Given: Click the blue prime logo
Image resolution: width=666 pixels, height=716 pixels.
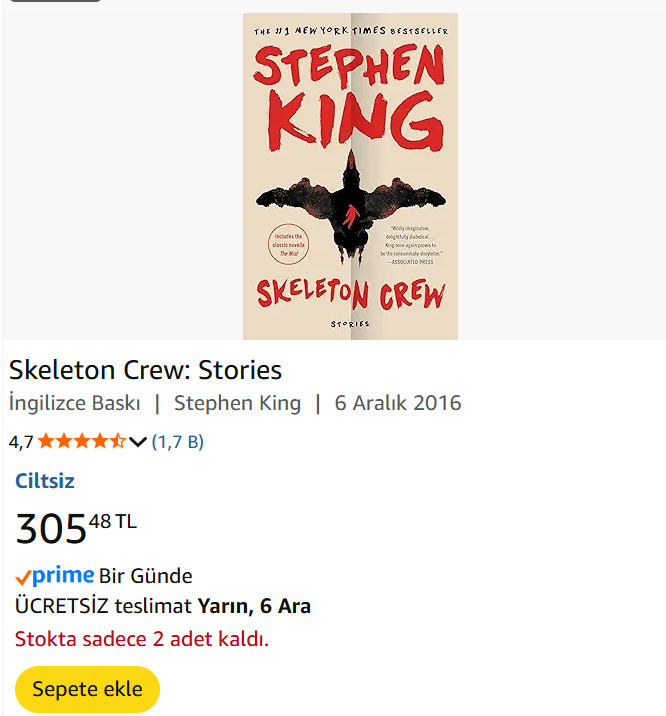Looking at the screenshot, I should [63, 575].
